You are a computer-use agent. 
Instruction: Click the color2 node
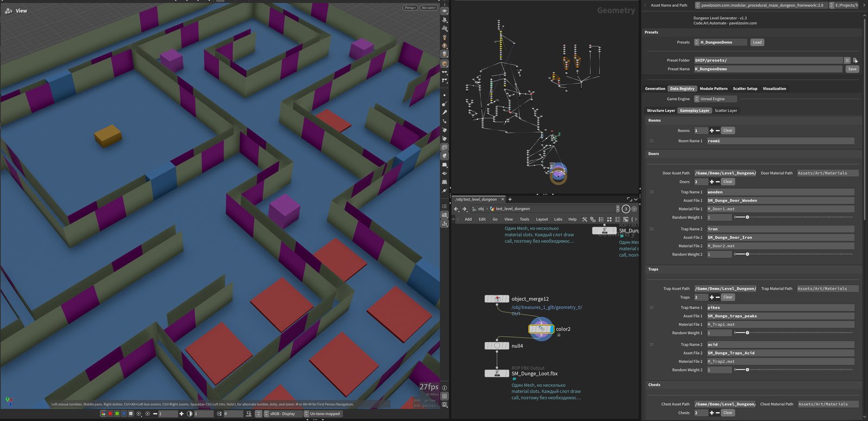(541, 329)
